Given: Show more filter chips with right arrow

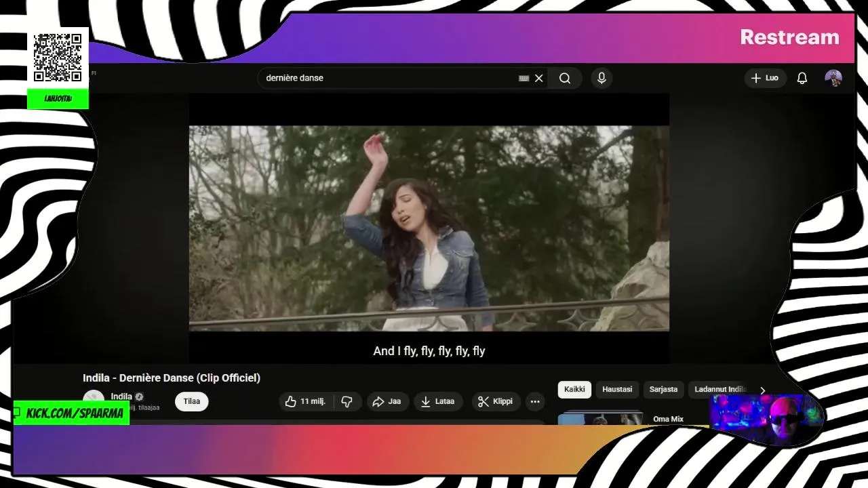Looking at the screenshot, I should (762, 390).
